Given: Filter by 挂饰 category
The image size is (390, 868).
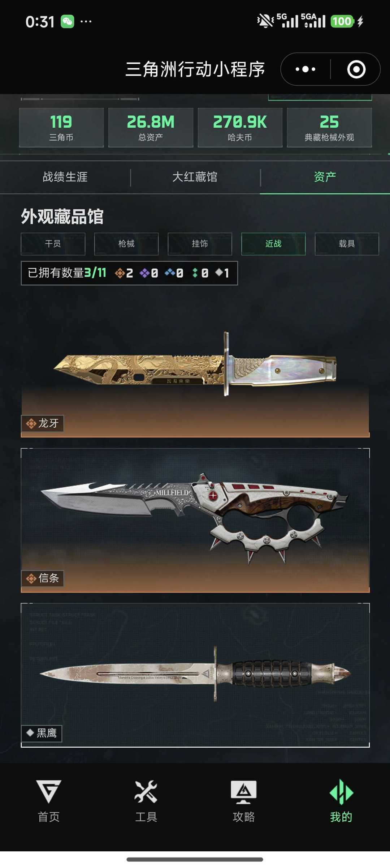Looking at the screenshot, I should coord(200,244).
